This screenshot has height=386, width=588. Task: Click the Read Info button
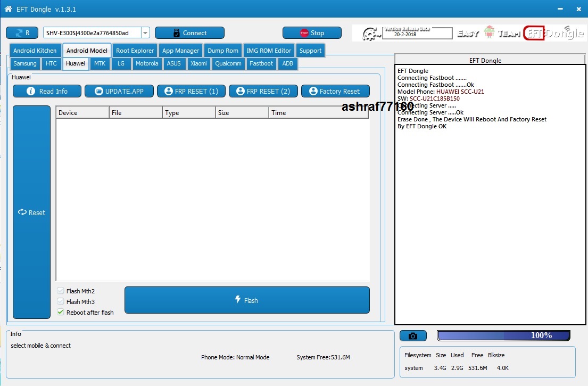click(47, 91)
